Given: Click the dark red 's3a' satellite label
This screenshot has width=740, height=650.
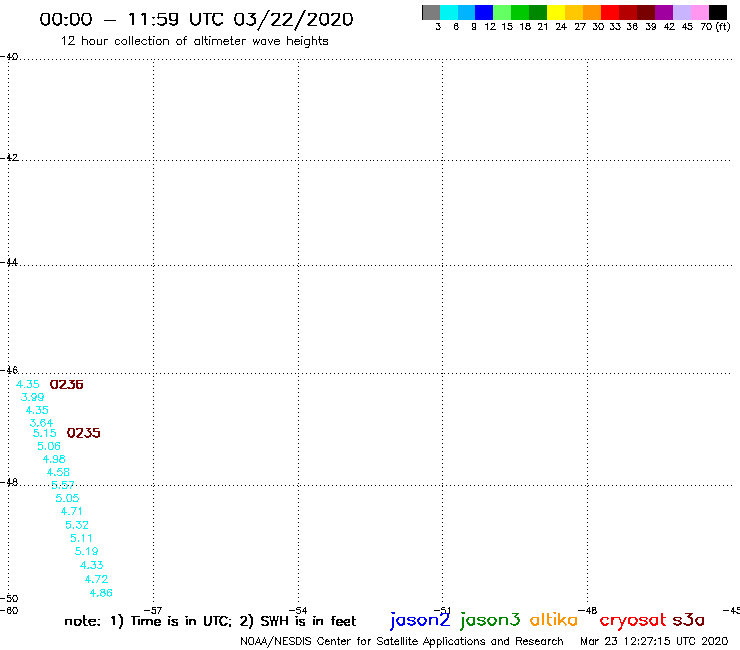Looking at the screenshot, I should (689, 620).
